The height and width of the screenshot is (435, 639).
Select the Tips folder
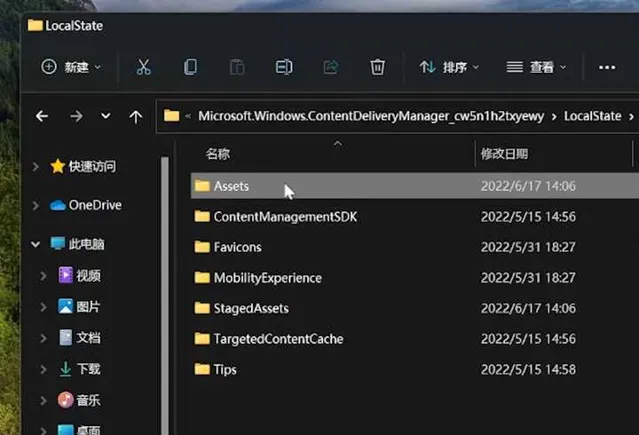tap(415, 369)
